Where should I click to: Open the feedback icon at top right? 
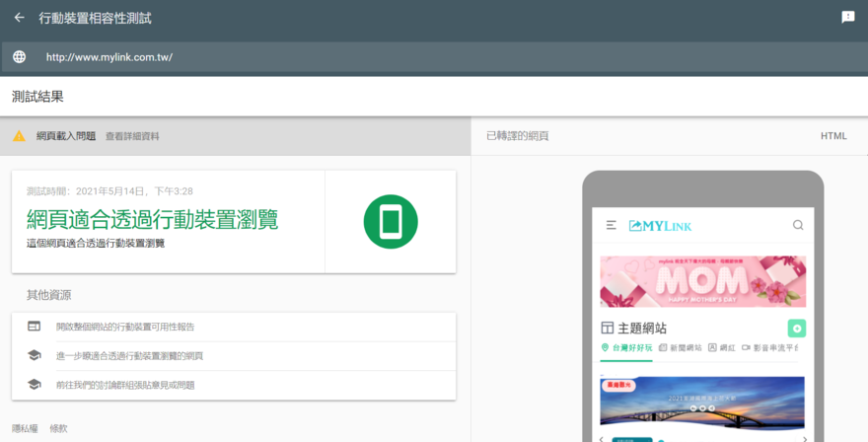click(847, 18)
